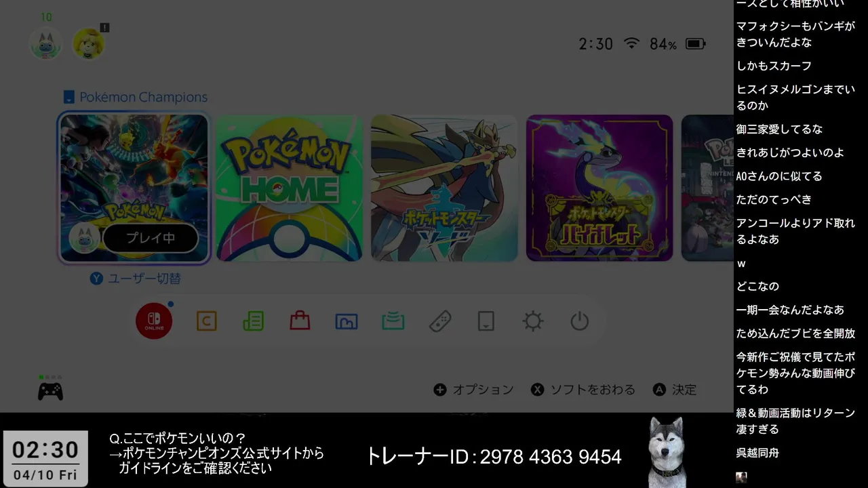Click chat message 緑＆動画活動はリターン凄すぎる
868x488 pixels.
point(795,421)
